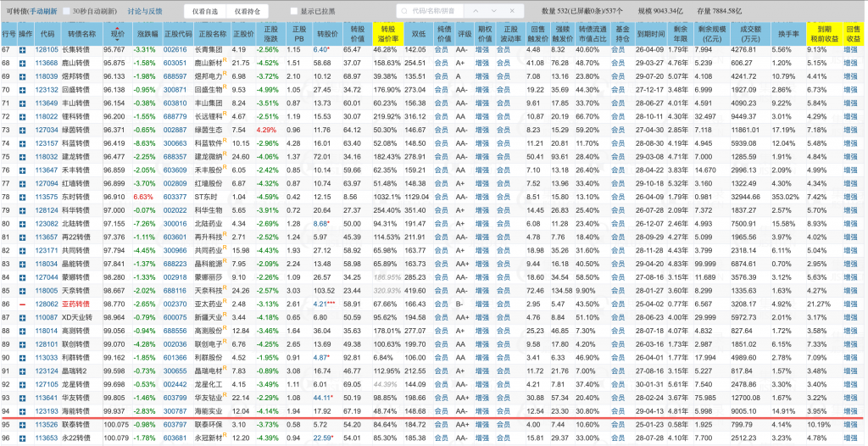Click 转股价 value 6.40 for 长集转债
This screenshot has width=868, height=446.
pyautogui.click(x=321, y=50)
